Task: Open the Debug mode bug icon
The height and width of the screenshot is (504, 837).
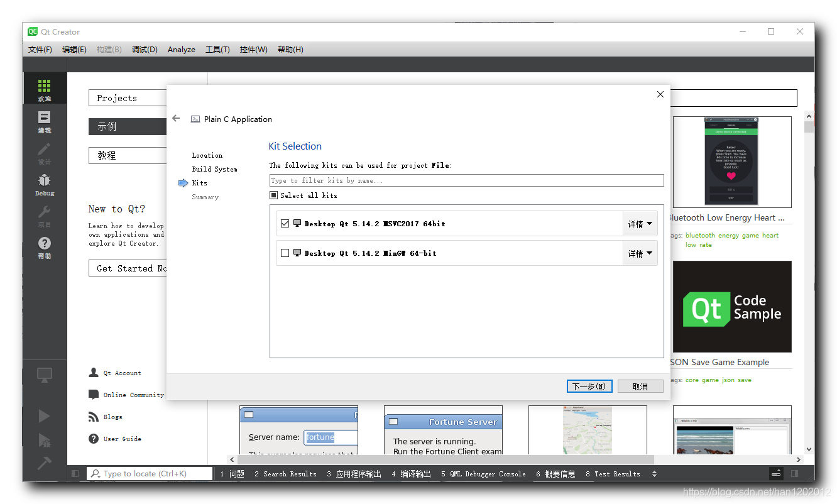Action: [x=44, y=184]
